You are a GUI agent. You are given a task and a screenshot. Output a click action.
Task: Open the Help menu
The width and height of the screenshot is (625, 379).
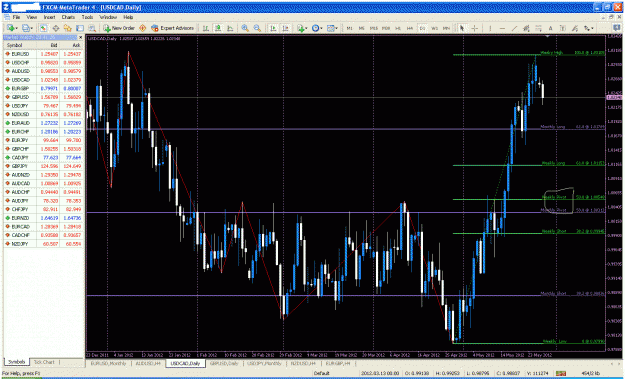point(128,18)
